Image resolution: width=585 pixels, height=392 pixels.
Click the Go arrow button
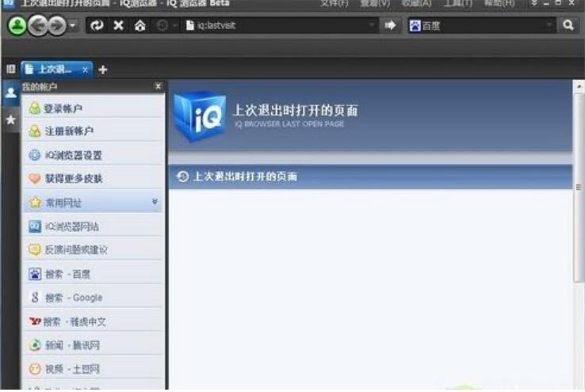coord(390,25)
